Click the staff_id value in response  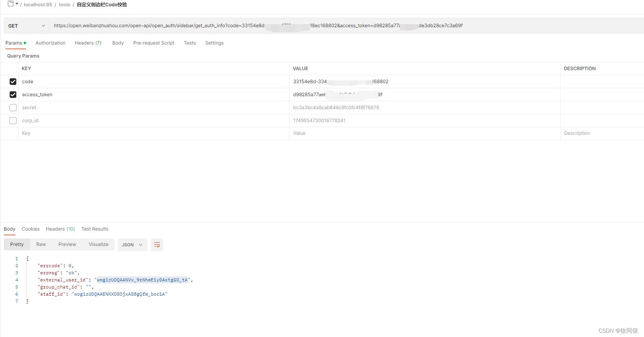tap(120, 294)
